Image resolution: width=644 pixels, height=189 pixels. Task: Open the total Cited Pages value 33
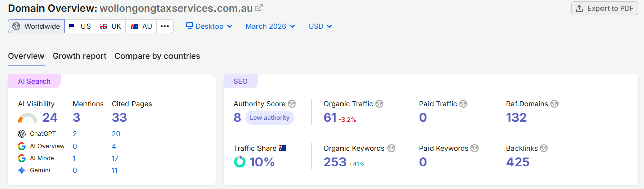pos(119,118)
